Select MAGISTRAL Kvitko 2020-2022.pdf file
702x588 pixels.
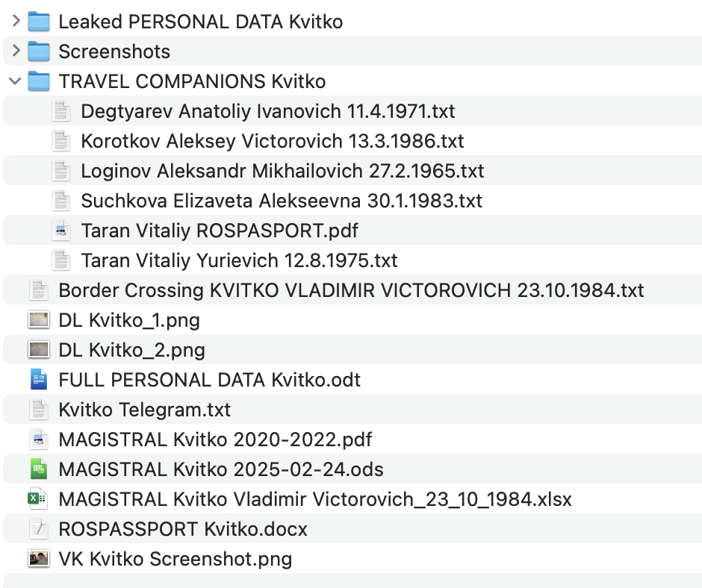coord(215,440)
